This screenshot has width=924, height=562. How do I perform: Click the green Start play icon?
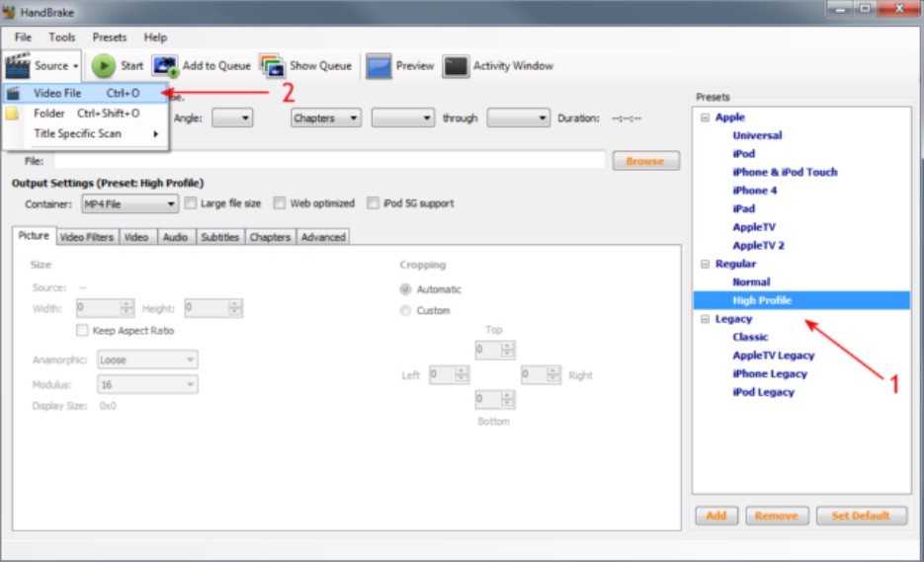click(x=104, y=66)
